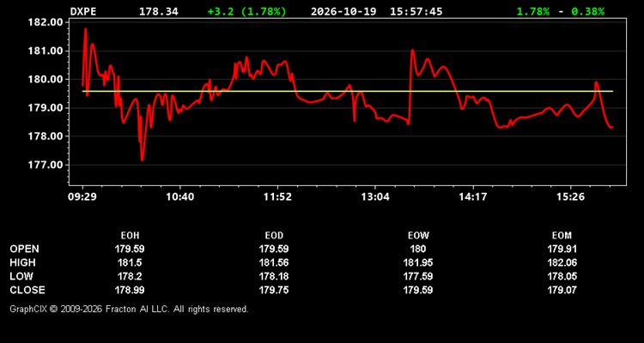Click EOM close value 179.07
The image size is (644, 343).
[562, 290]
